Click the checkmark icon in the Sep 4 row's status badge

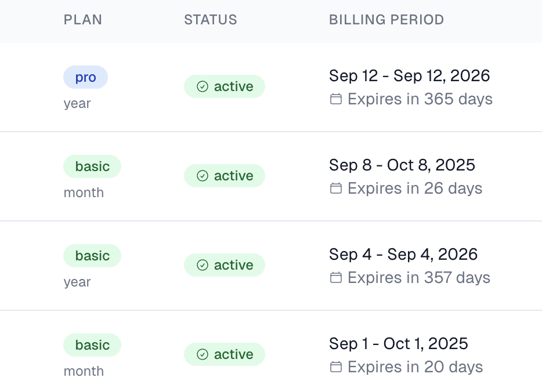tap(203, 265)
